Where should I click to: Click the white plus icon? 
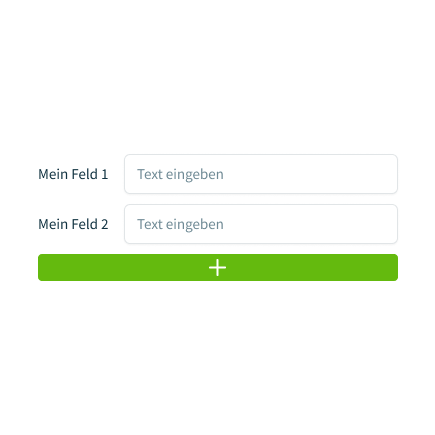click(217, 268)
